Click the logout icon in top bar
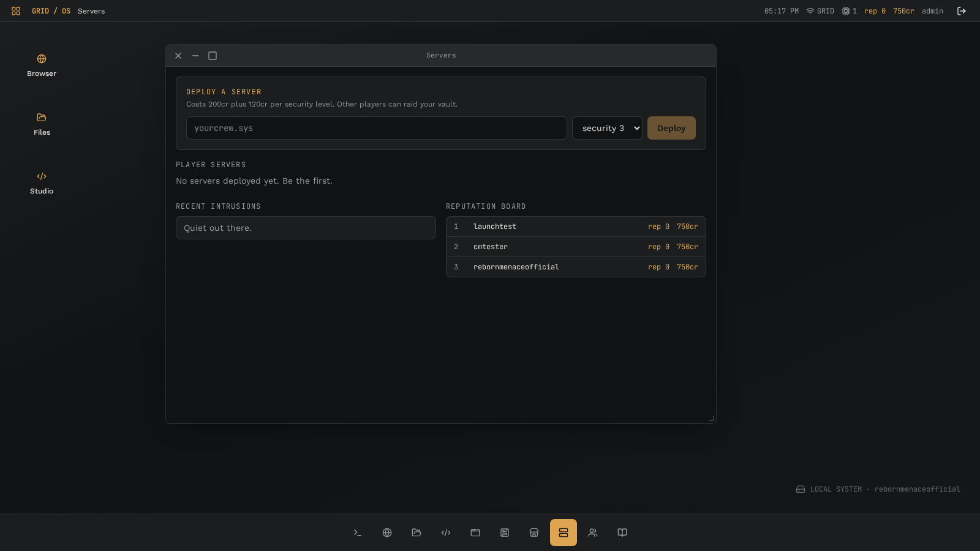The width and height of the screenshot is (980, 551). [962, 11]
